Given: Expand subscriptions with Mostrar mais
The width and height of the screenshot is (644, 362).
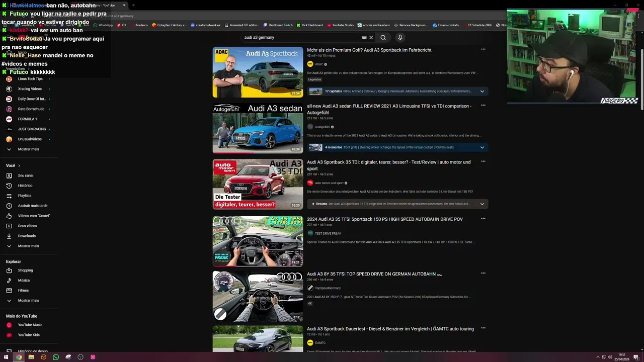Looking at the screenshot, I should point(28,149).
